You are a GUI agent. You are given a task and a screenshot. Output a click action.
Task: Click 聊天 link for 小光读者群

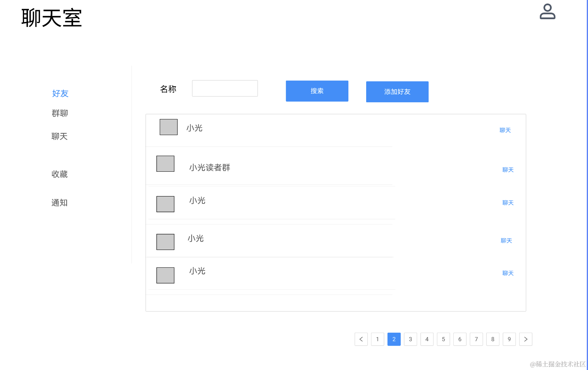pos(508,170)
